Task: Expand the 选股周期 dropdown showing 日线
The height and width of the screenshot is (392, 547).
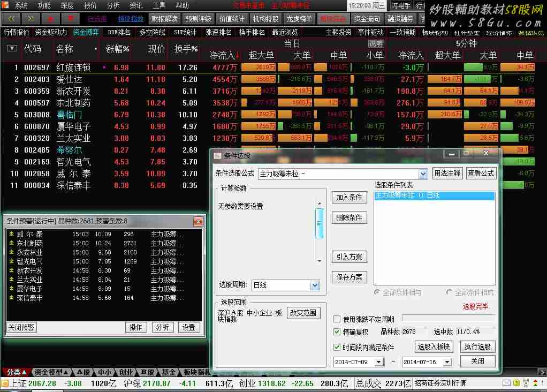Action: (x=315, y=285)
